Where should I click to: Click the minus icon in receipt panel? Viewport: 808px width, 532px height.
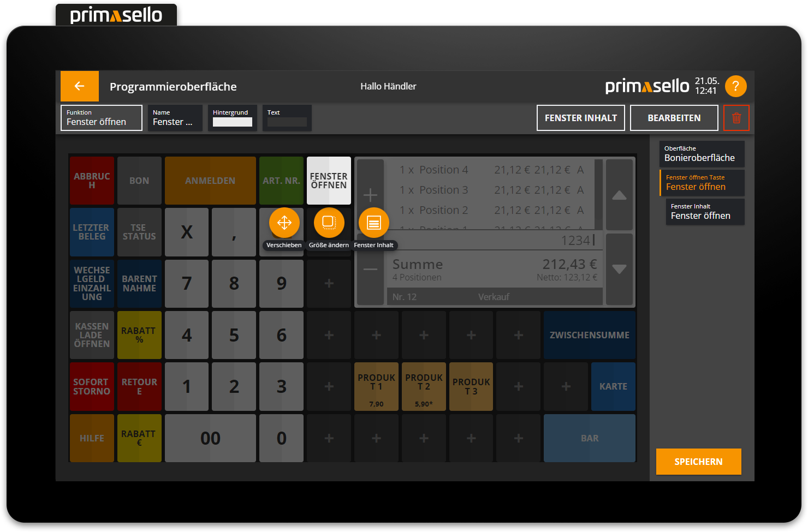(370, 269)
